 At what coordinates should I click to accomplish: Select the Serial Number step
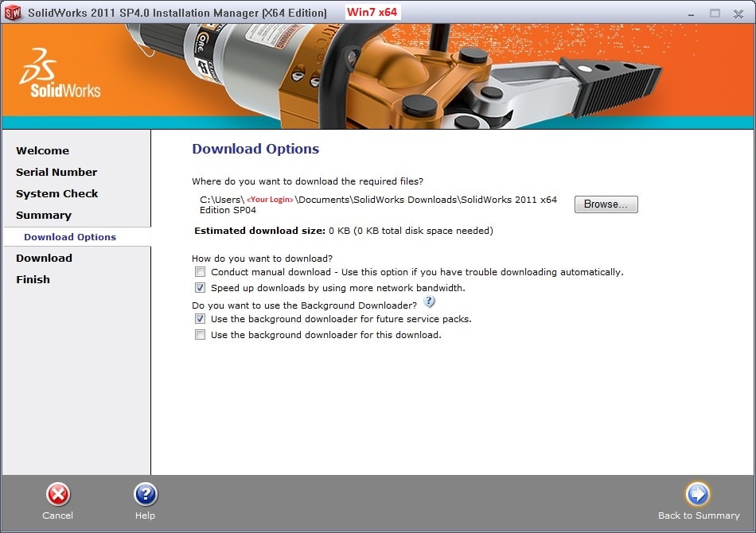click(57, 172)
